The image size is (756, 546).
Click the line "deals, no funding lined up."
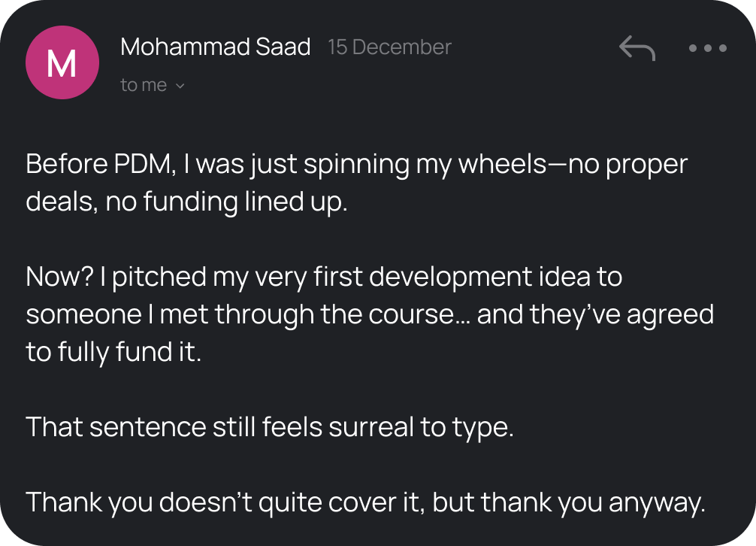click(x=187, y=202)
